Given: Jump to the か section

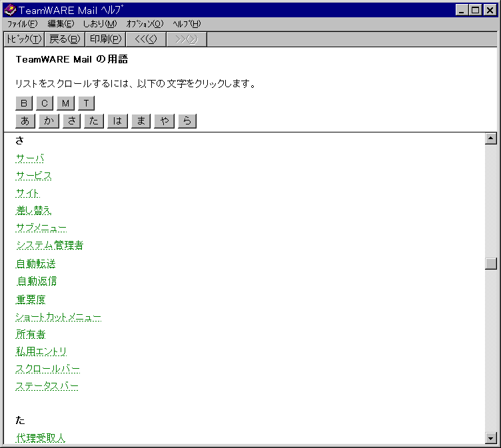Looking at the screenshot, I should click(x=49, y=121).
